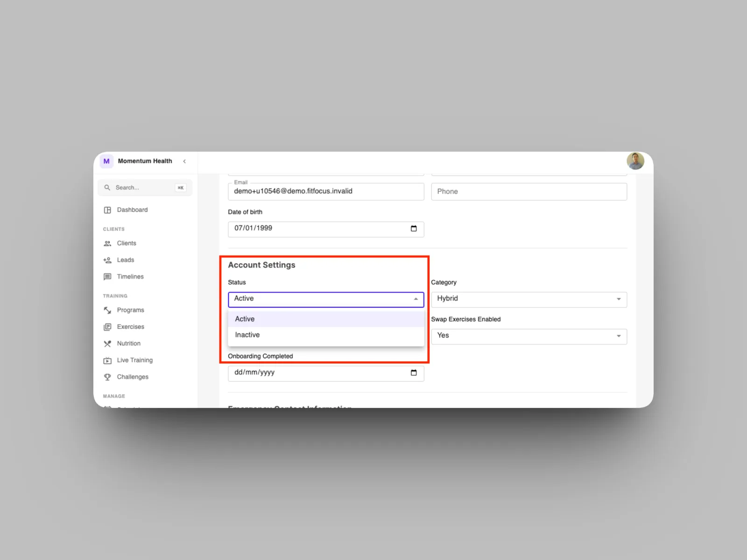Click the search magnifier icon
Viewport: 747px width, 560px height.
(107, 188)
